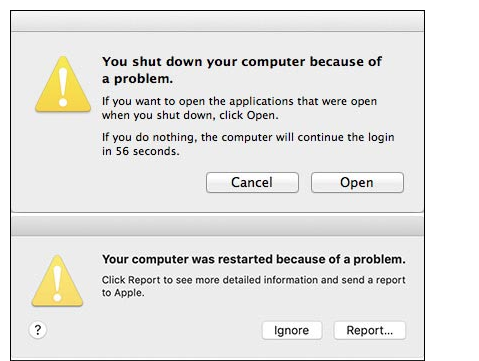Click the words "to Apple." in lower dialog
Viewport: 479px width, 361px height.
pos(123,293)
